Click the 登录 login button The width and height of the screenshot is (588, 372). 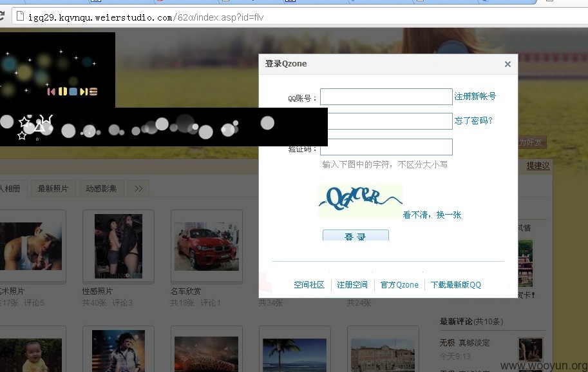(356, 235)
